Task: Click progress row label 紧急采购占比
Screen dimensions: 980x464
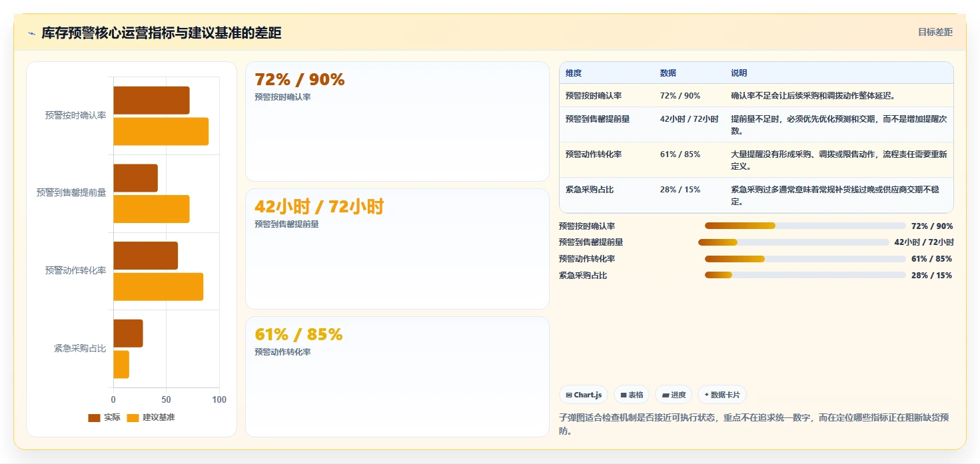Action: tap(583, 276)
